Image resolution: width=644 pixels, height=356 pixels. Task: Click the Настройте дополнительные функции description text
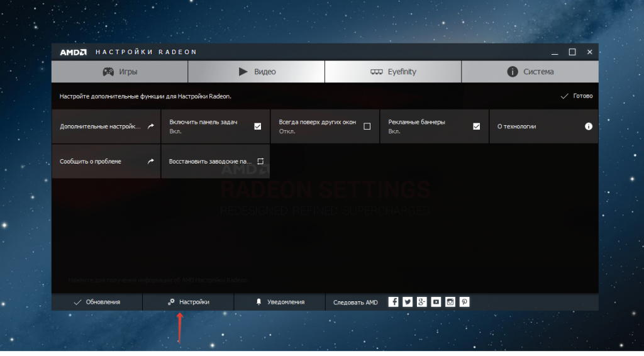[145, 96]
